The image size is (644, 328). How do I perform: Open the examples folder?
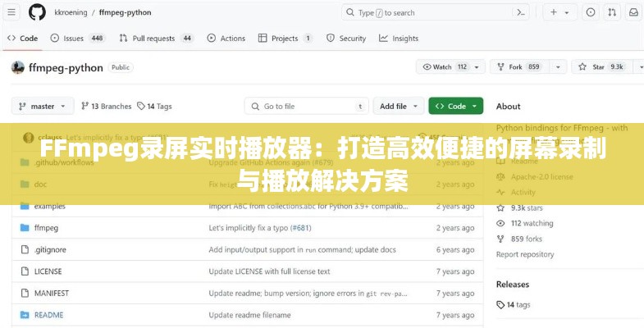(49, 206)
